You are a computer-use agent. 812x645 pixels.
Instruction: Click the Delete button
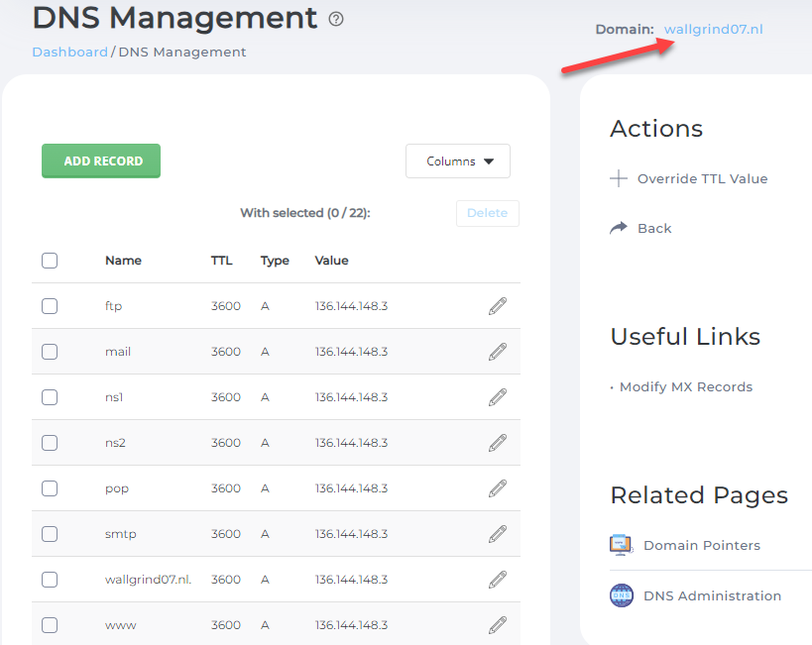point(488,213)
